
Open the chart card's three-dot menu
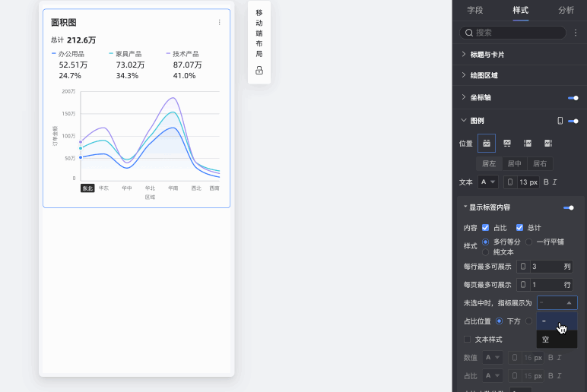220,23
